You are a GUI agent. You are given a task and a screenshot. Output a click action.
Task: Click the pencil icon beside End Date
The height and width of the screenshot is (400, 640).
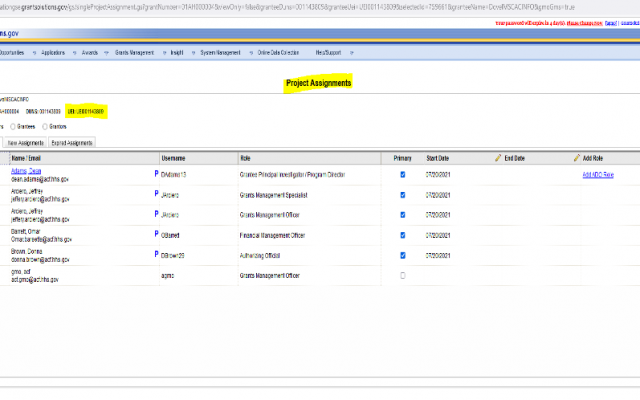[x=498, y=158]
